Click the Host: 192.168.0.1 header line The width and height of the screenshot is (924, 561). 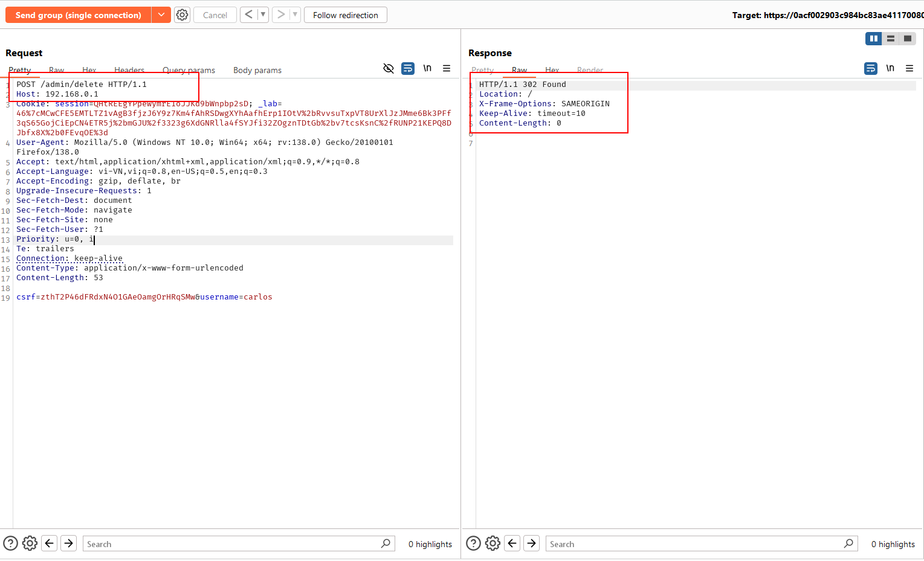[x=57, y=94]
